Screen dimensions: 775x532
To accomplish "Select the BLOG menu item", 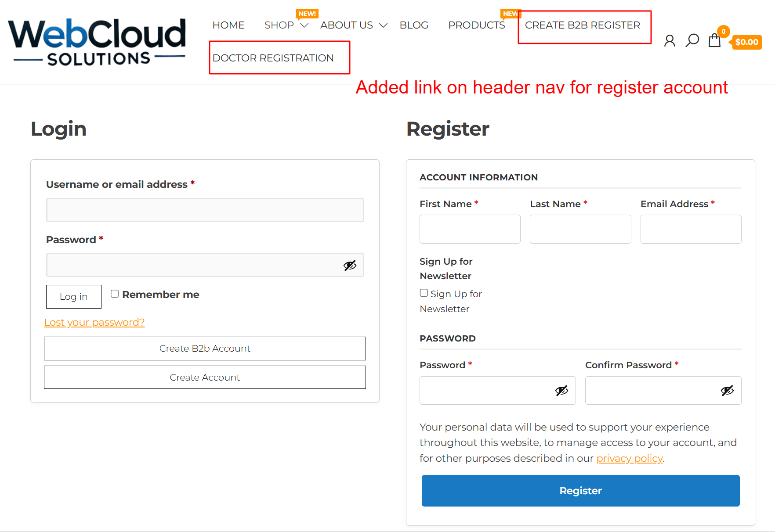I will pyautogui.click(x=414, y=25).
